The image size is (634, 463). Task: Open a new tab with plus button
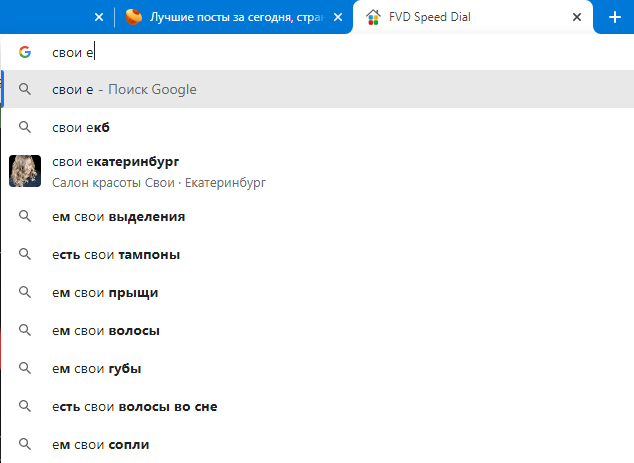point(615,17)
